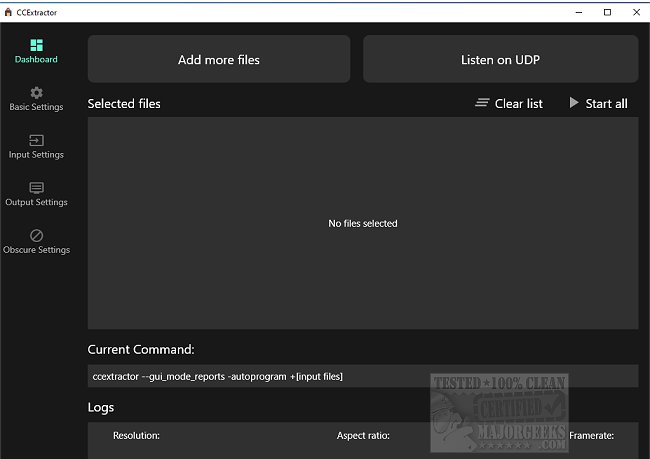The image size is (650, 459).
Task: Maximize the CCExtractor window
Action: click(607, 12)
